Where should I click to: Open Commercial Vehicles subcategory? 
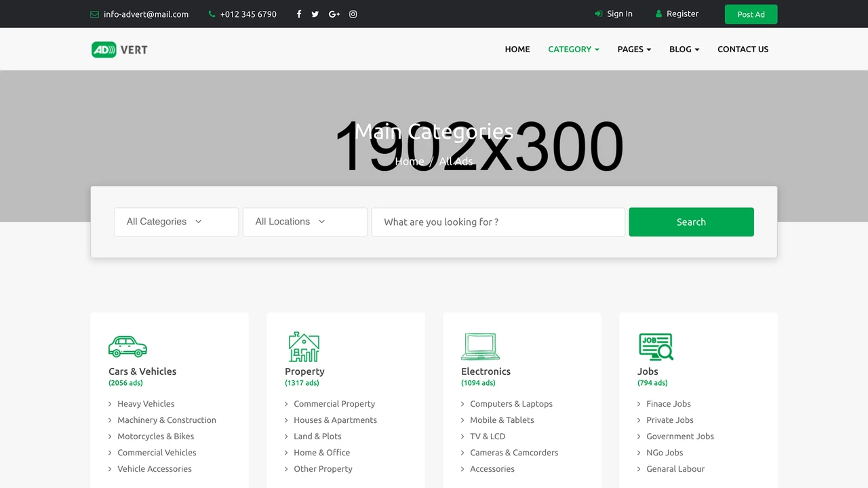coord(157,453)
